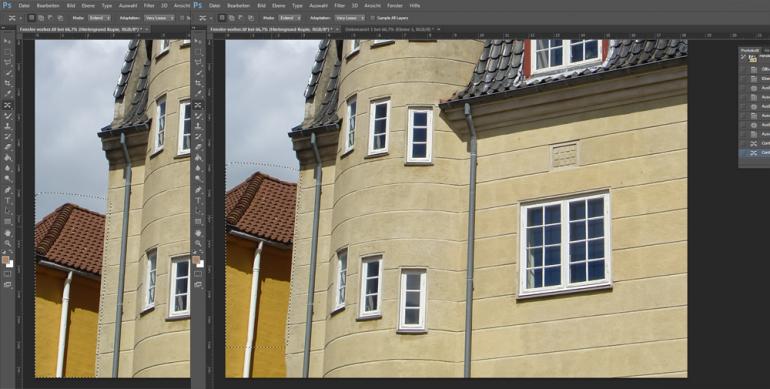Screen dimensions: 770x389
Task: Open the Mode dropdown in right window
Action: pos(290,18)
